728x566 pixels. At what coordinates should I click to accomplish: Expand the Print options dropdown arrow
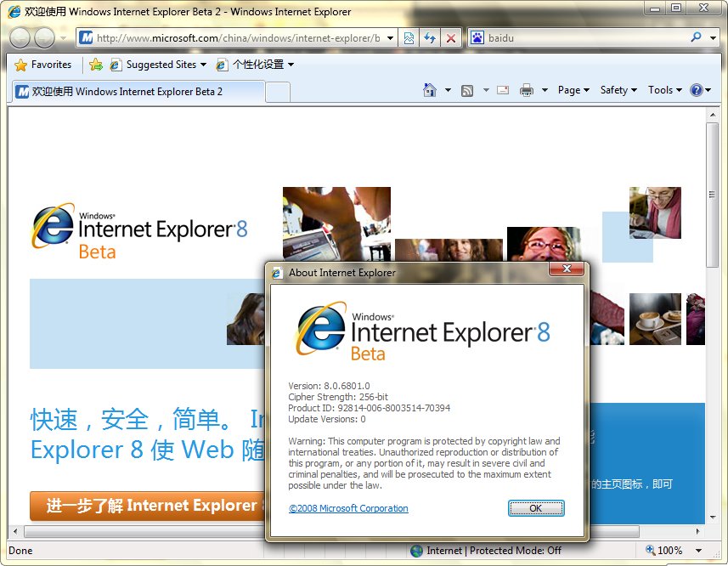545,90
